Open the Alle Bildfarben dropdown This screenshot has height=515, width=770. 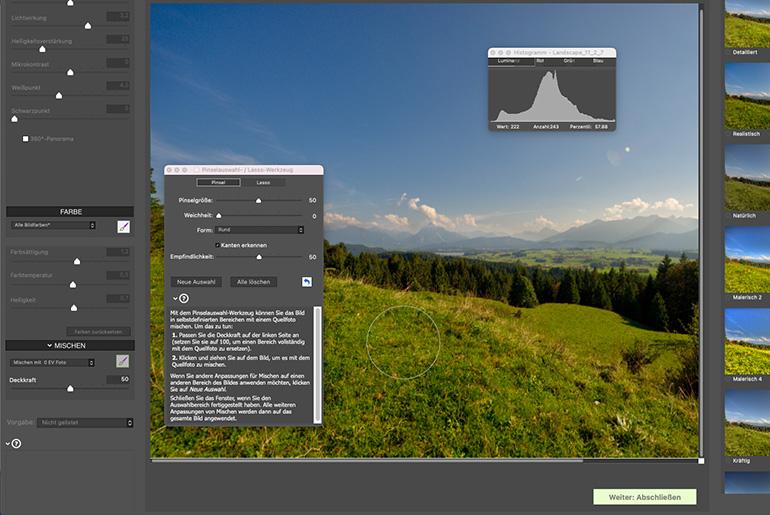click(53, 226)
